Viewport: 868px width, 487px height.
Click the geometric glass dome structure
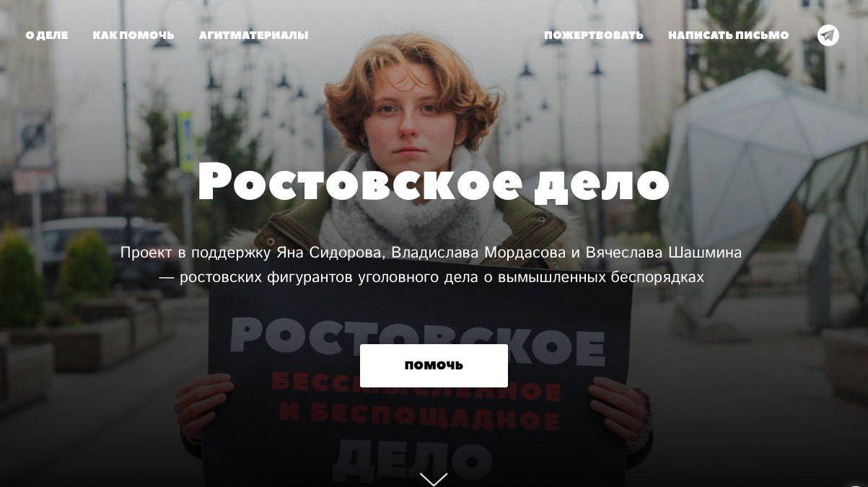[766, 188]
